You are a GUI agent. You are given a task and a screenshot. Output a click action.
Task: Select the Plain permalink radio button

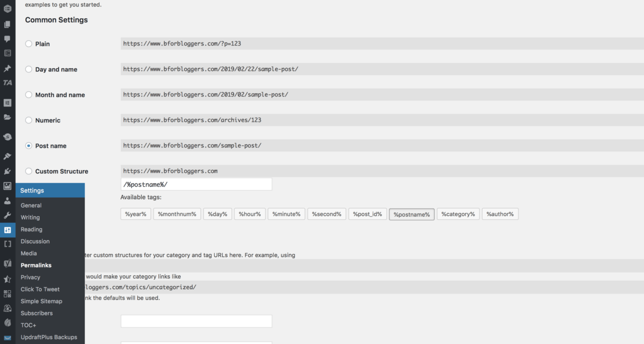point(29,43)
